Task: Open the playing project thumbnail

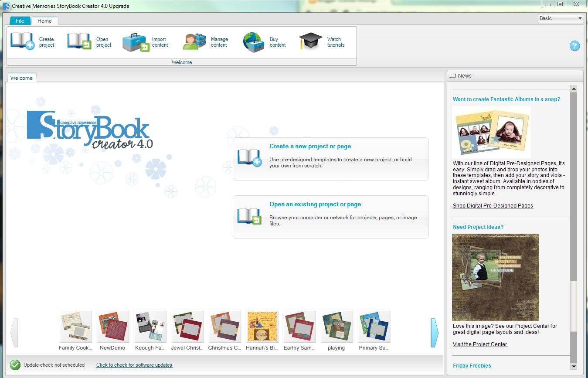Action: [336, 327]
